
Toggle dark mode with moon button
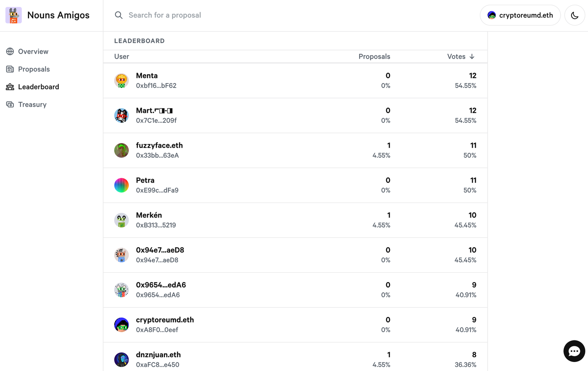(x=574, y=15)
